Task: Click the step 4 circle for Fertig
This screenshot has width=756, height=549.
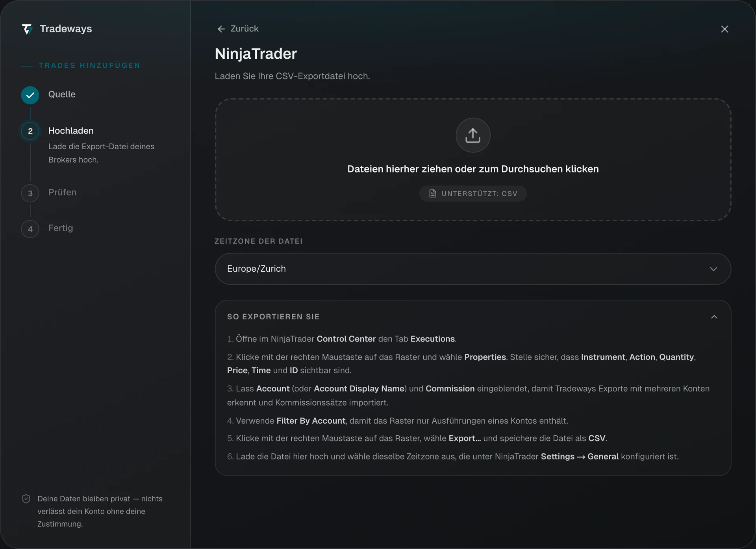Action: point(30,229)
